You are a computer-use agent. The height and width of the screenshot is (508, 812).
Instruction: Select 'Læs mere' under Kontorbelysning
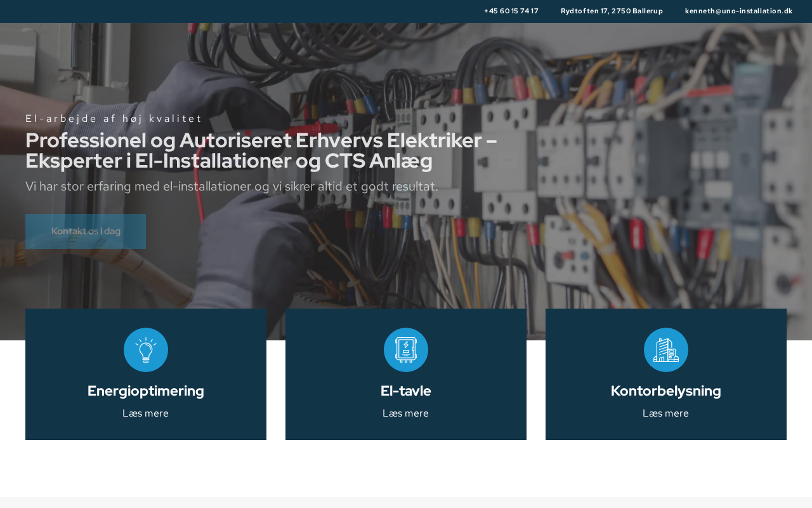tap(666, 413)
